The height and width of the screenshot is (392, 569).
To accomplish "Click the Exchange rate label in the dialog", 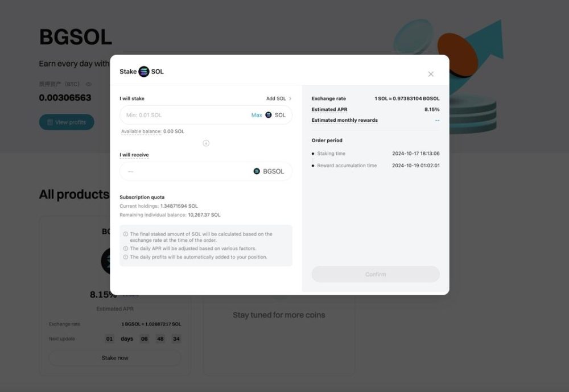I will coord(328,98).
